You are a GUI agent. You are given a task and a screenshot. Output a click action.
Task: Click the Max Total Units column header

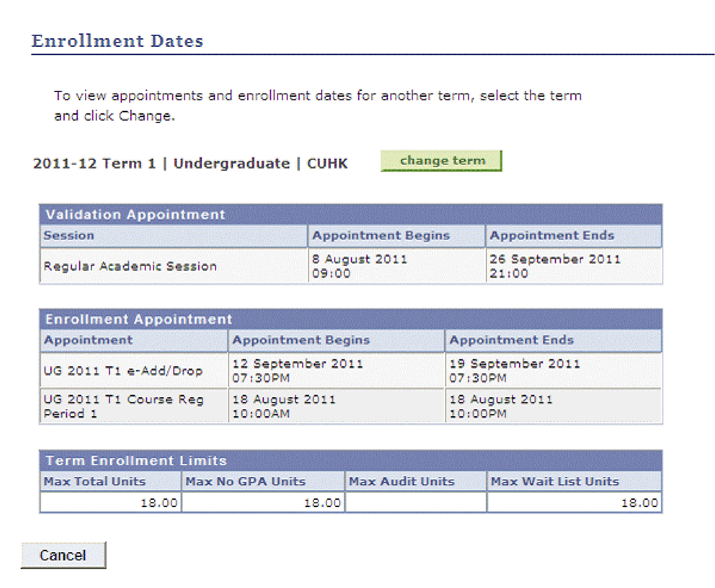(x=95, y=481)
